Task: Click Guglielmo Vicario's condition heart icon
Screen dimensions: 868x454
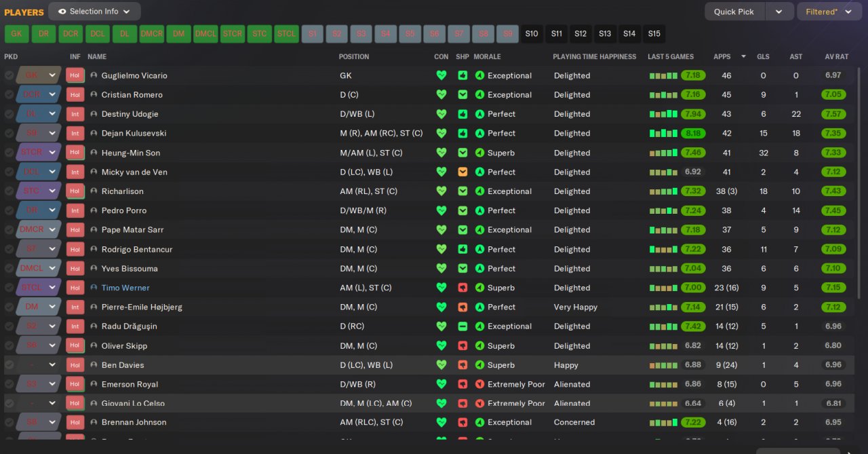Action: coord(441,75)
